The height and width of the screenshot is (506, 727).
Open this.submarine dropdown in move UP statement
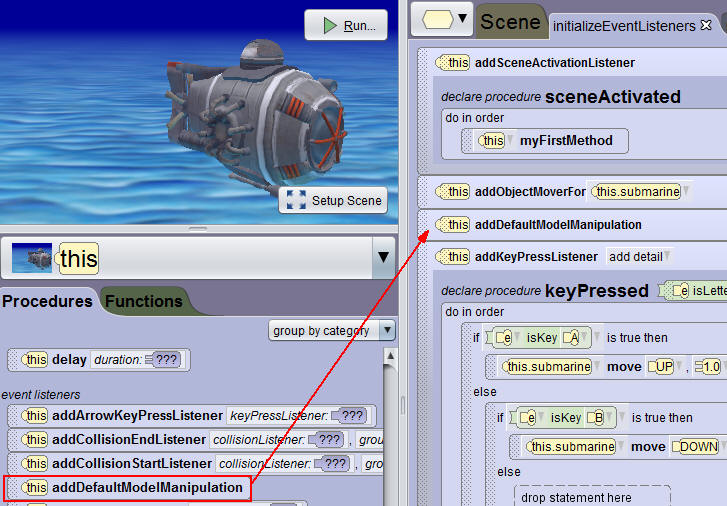(x=597, y=366)
